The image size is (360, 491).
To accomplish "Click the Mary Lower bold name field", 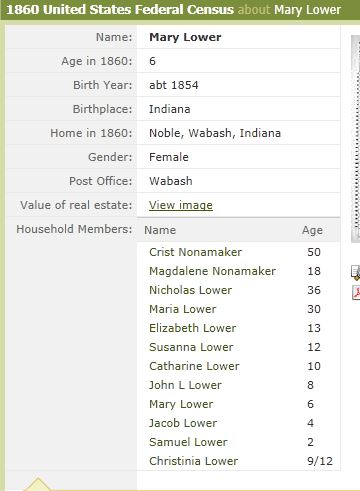I will 185,37.
